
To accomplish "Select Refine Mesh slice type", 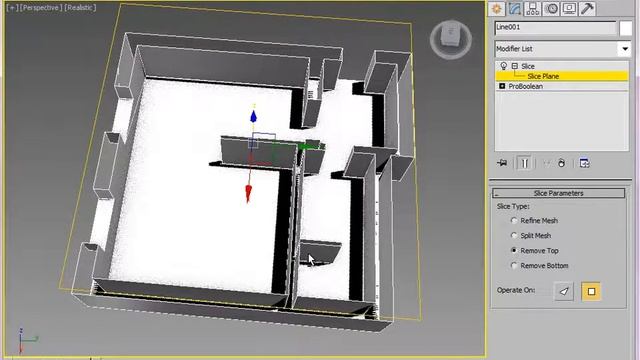I will click(514, 220).
